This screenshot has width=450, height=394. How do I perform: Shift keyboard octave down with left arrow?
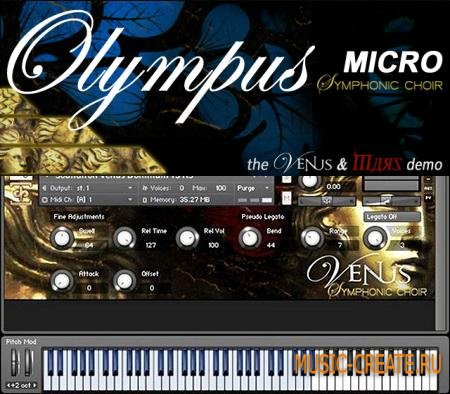(x=9, y=385)
